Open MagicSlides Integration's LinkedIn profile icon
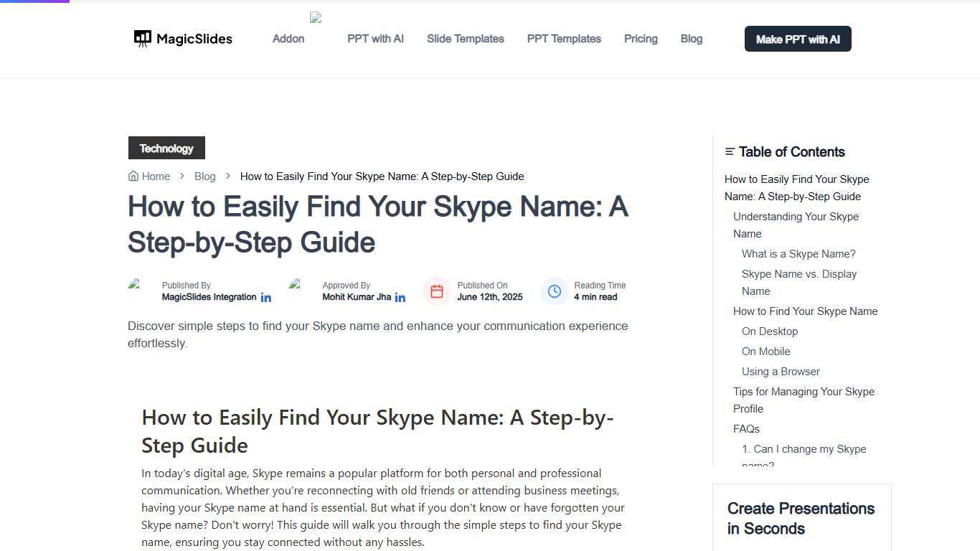 coord(266,296)
